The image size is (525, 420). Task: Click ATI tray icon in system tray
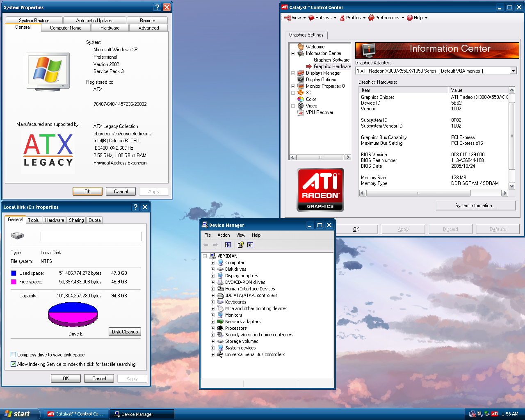point(495,414)
